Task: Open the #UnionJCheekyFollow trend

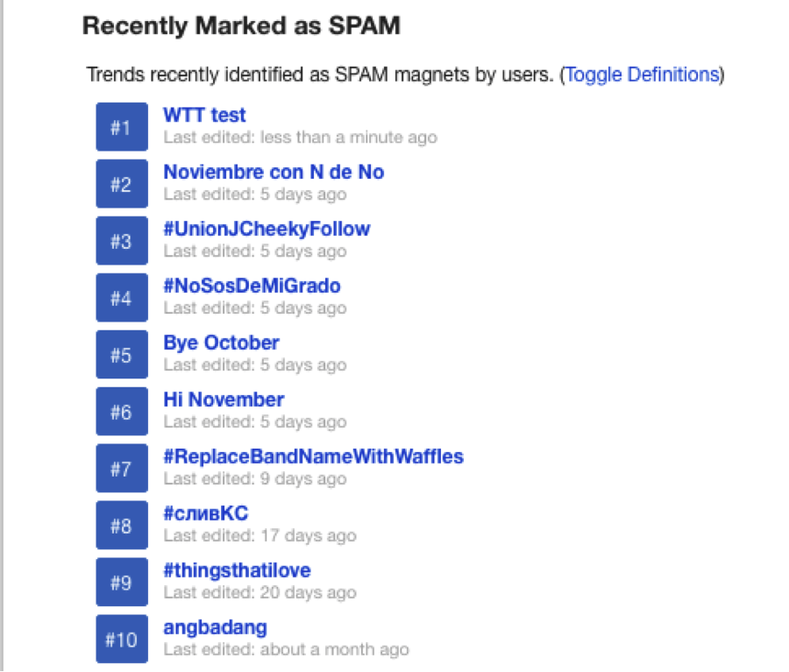Action: [x=267, y=229]
